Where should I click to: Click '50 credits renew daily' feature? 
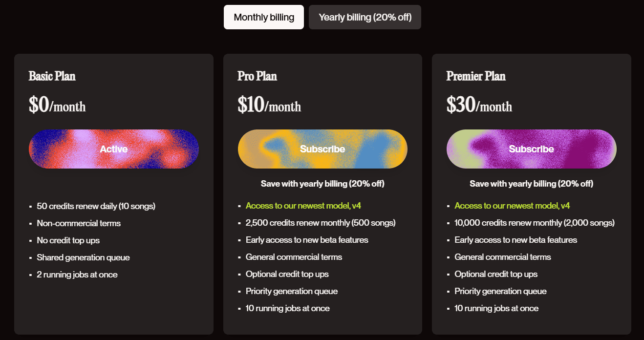point(96,206)
